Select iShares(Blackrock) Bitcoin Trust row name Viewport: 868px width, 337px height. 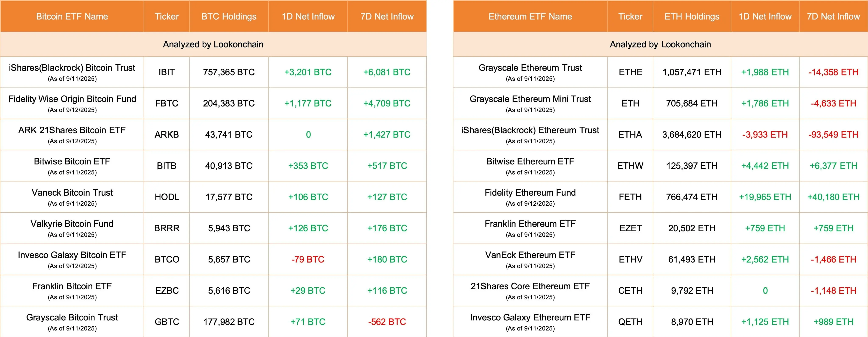[x=72, y=68]
